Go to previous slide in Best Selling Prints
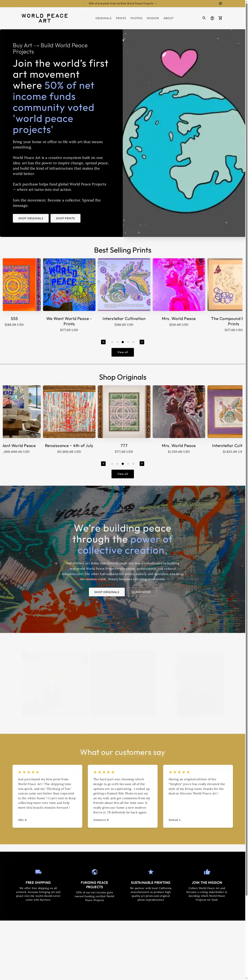Viewport: 248px width, 980px height. pyautogui.click(x=103, y=342)
